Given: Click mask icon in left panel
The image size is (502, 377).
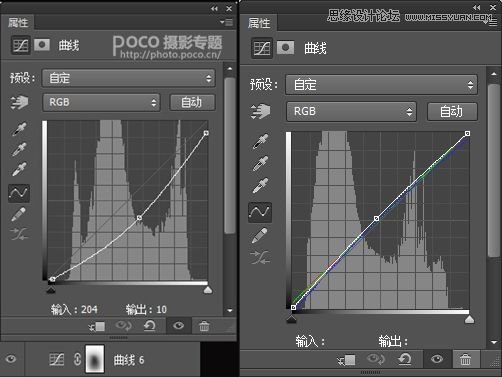Looking at the screenshot, I should [x=42, y=45].
